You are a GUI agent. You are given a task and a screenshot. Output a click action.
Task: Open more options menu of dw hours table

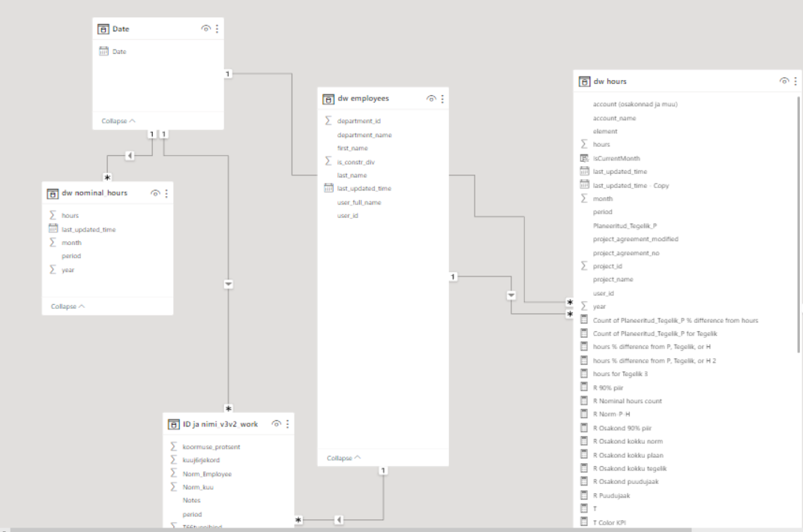click(796, 81)
